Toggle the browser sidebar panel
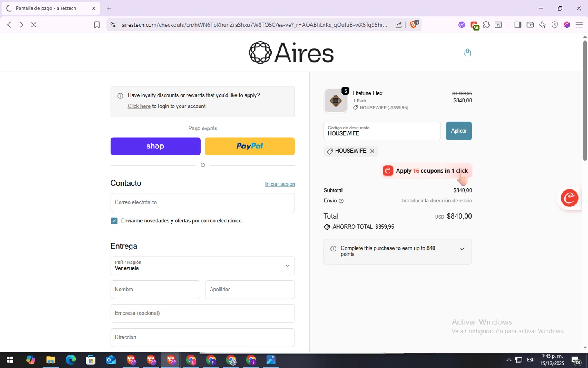Viewport: 588px width, 368px height. [518, 25]
